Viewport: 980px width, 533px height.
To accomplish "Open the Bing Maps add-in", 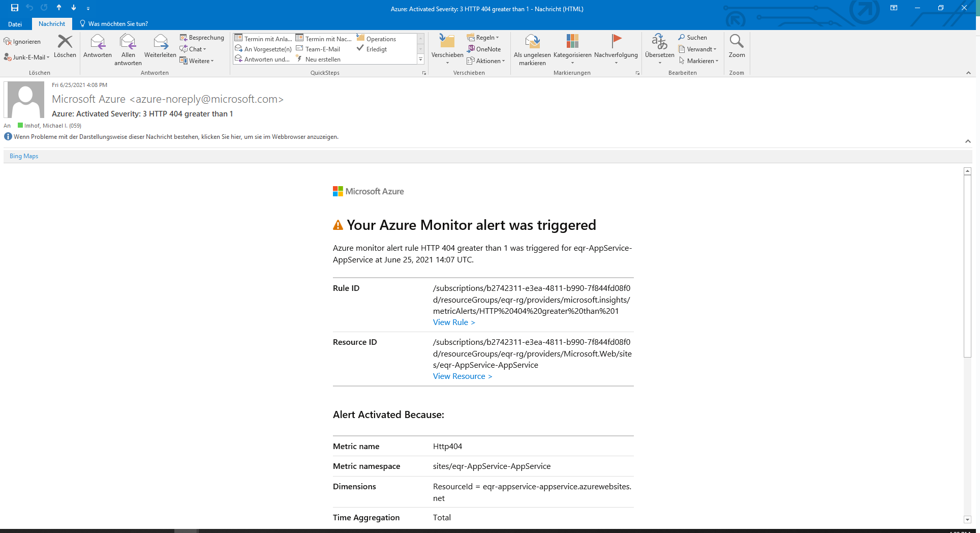I will 24,156.
